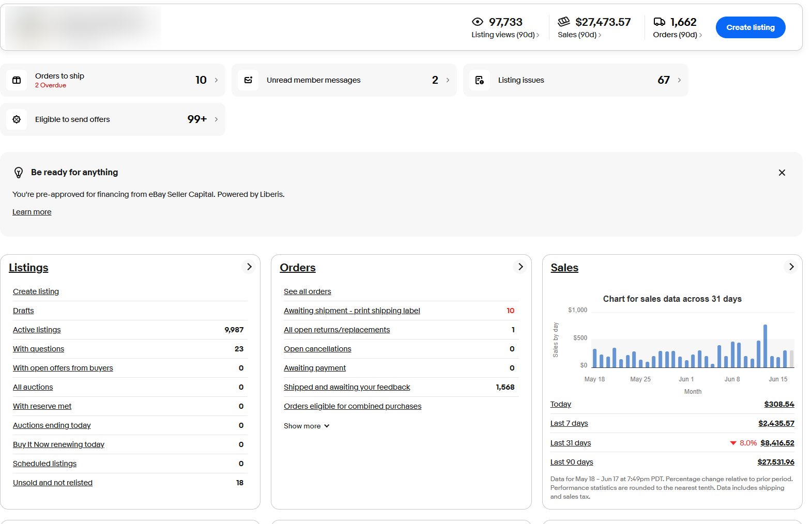The height and width of the screenshot is (524, 812).
Task: Open Auctions ending today link
Action: (52, 425)
